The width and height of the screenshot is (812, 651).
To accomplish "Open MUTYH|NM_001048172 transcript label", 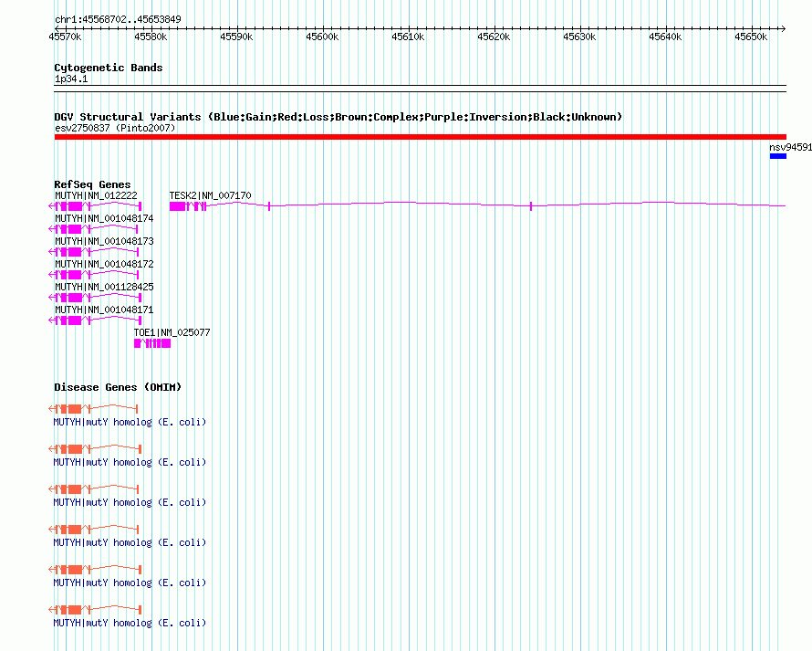I will [x=104, y=264].
